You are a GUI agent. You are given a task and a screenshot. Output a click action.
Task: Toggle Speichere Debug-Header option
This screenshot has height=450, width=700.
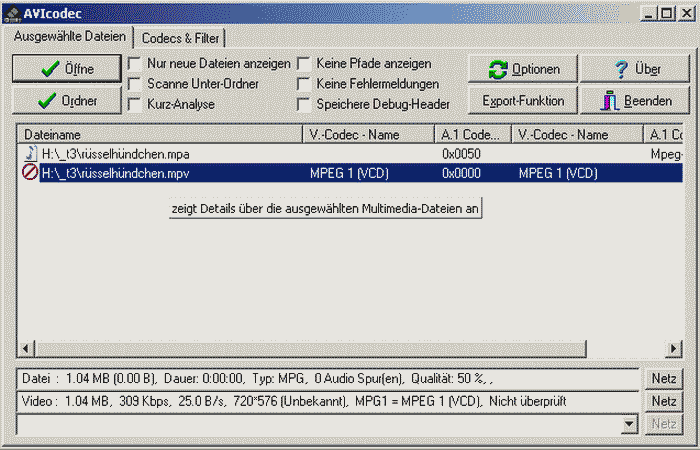click(x=303, y=103)
